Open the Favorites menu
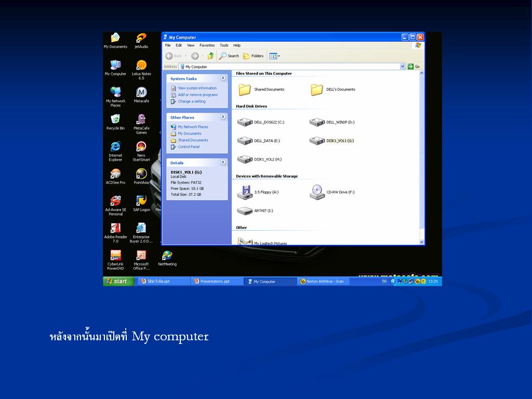The image size is (532, 399). click(x=207, y=45)
